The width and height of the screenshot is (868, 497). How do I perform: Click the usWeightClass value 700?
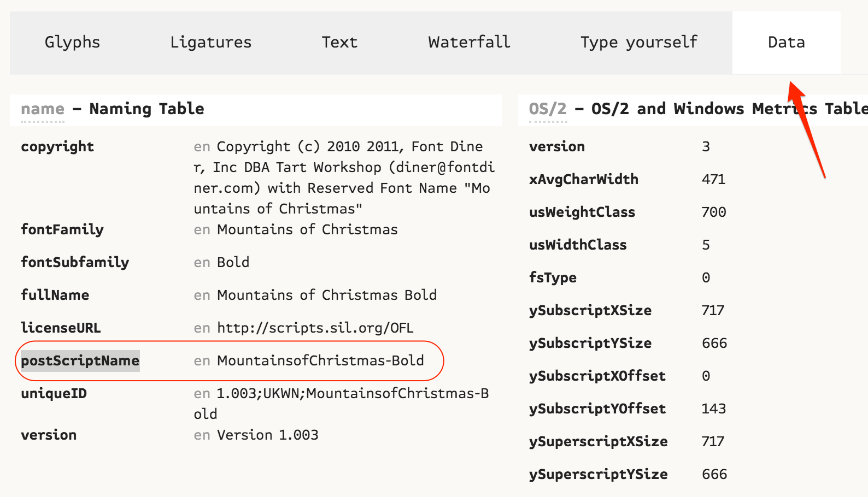714,212
